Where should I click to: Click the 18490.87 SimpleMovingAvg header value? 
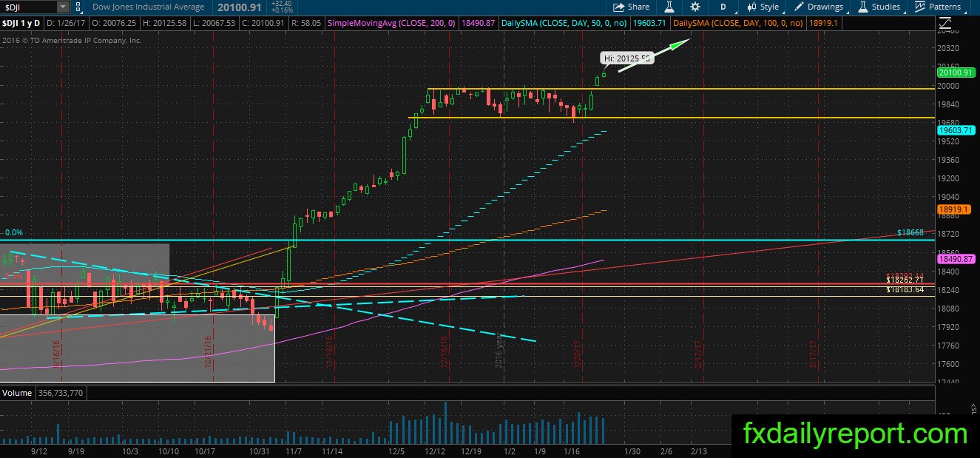[478, 24]
